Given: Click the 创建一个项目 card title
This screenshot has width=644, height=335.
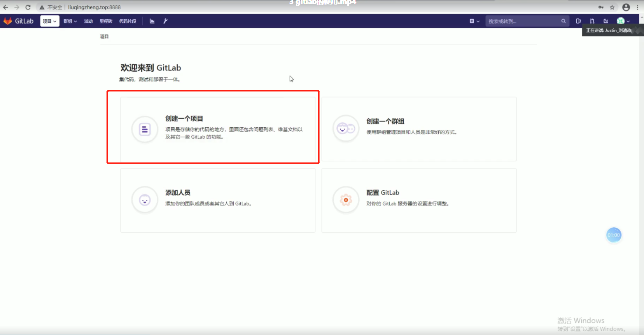Looking at the screenshot, I should pos(184,119).
